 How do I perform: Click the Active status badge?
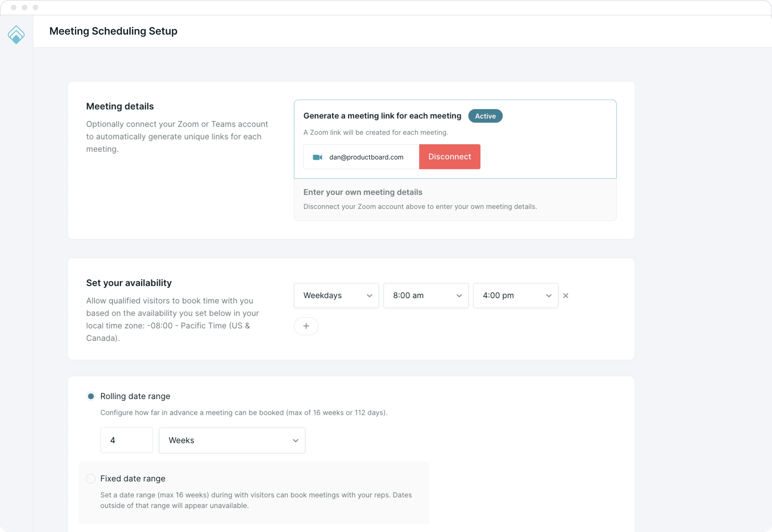[x=485, y=116]
